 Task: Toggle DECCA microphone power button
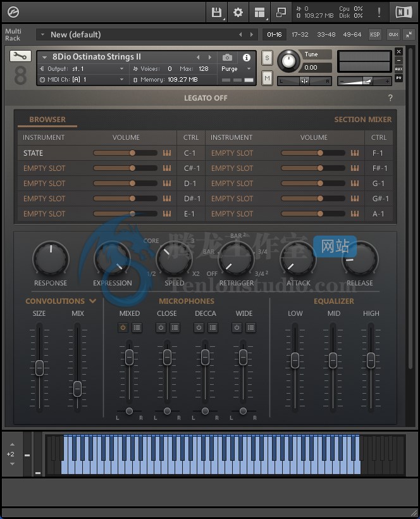tap(199, 328)
